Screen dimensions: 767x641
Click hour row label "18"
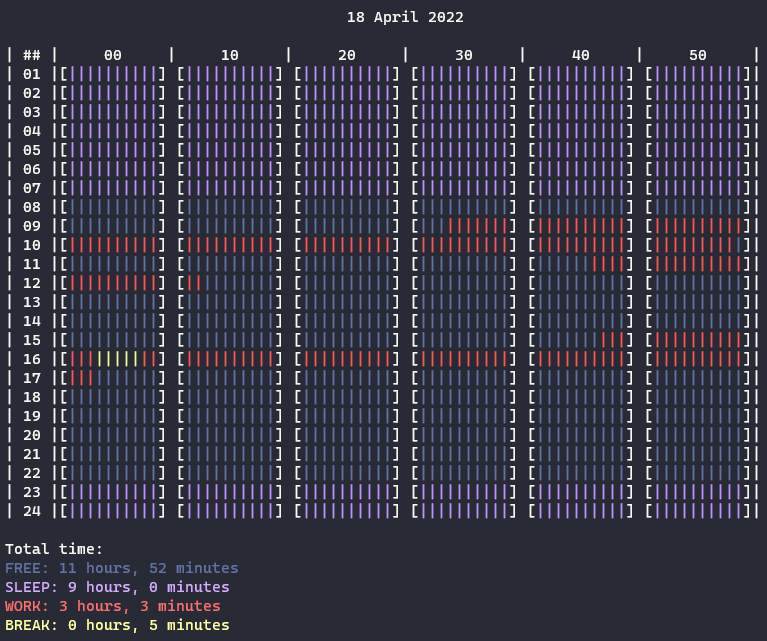tap(32, 397)
